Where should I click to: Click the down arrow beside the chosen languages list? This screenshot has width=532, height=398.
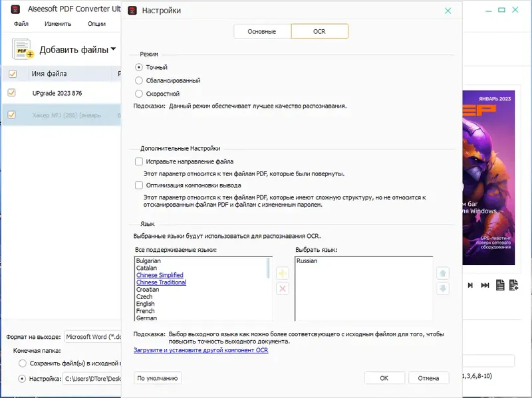coord(442,287)
